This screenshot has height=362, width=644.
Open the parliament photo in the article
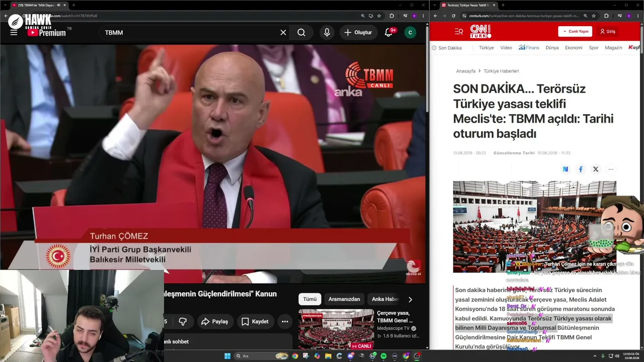[534, 227]
